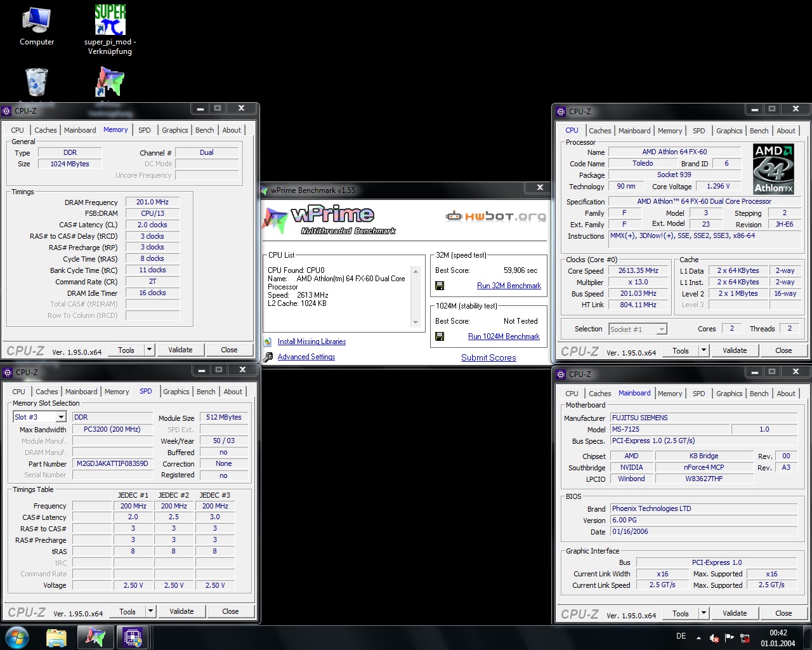
Task: Open About tab in SPD window
Action: point(233,392)
